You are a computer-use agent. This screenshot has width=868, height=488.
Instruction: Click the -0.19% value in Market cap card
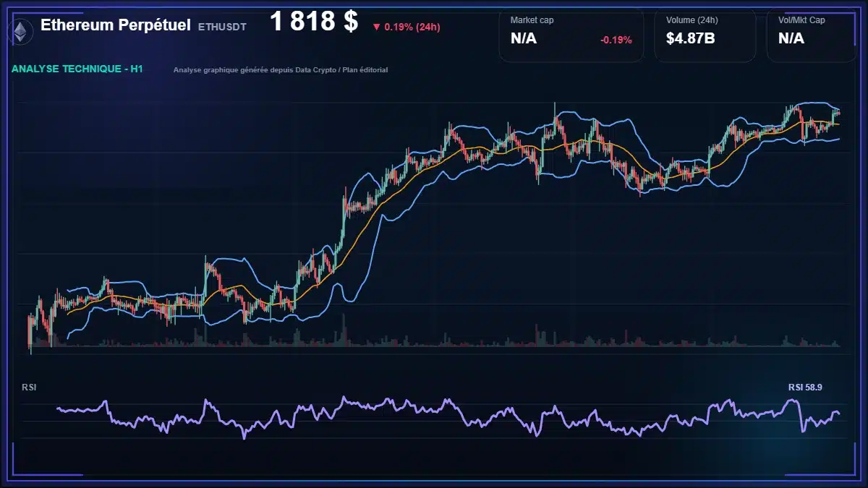(x=616, y=40)
